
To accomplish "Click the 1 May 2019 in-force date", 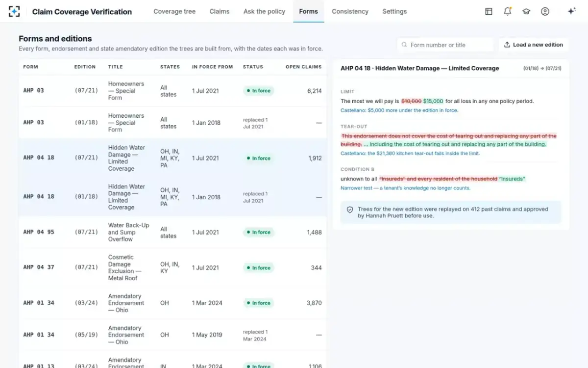I will coord(207,335).
